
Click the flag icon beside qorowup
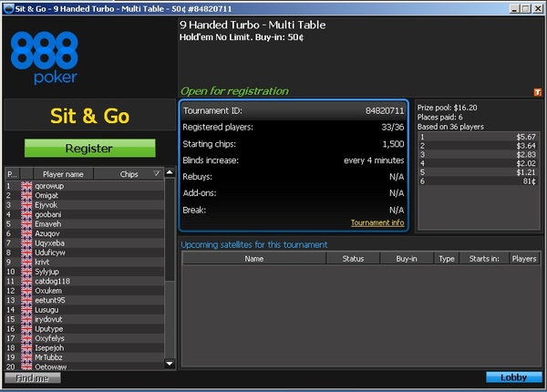click(x=26, y=186)
